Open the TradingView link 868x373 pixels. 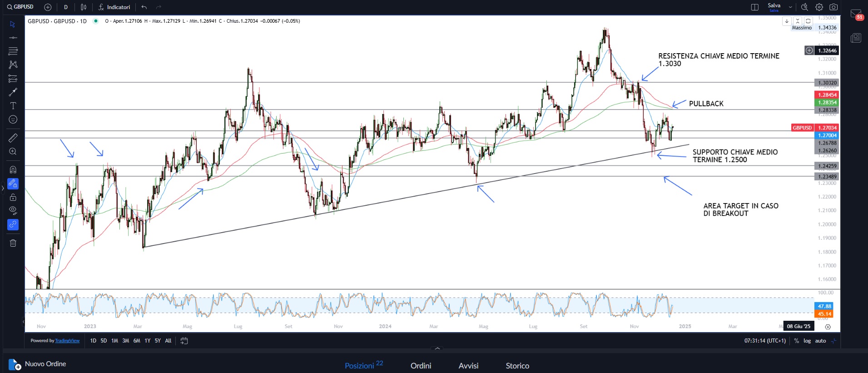pyautogui.click(x=67, y=341)
